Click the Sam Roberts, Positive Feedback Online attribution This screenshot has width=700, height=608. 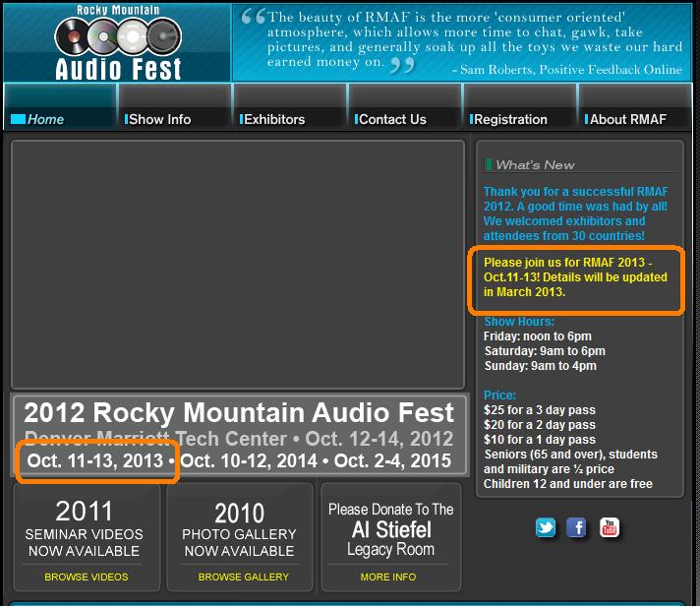tap(567, 70)
